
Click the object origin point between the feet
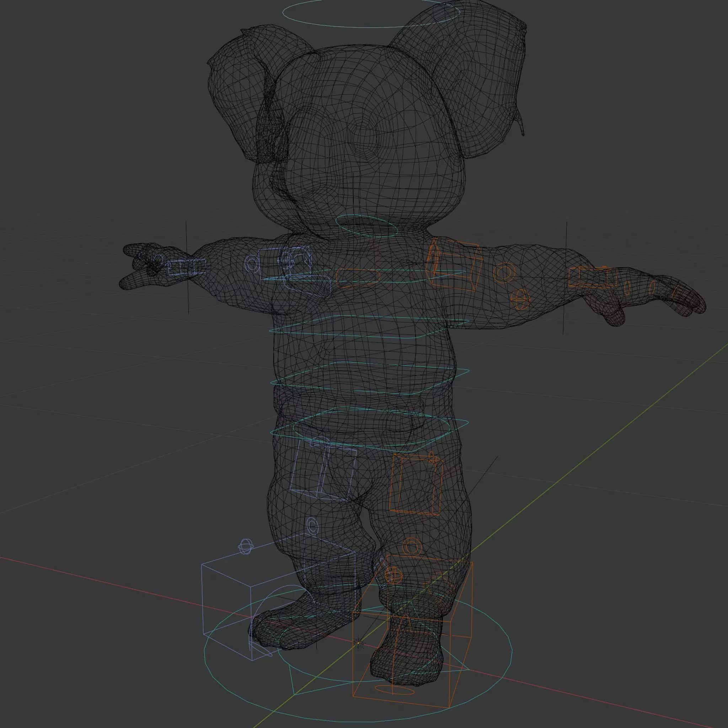tap(359, 643)
